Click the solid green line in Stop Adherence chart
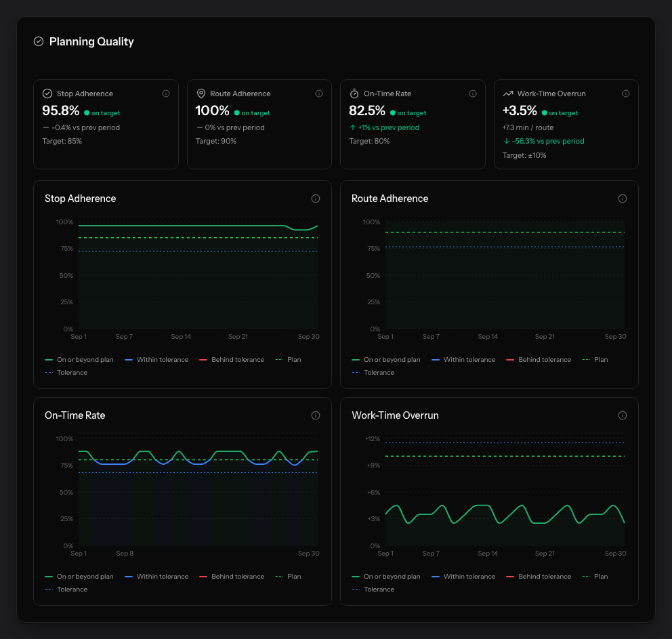Screen dimensions: 672x639 (x=180, y=226)
